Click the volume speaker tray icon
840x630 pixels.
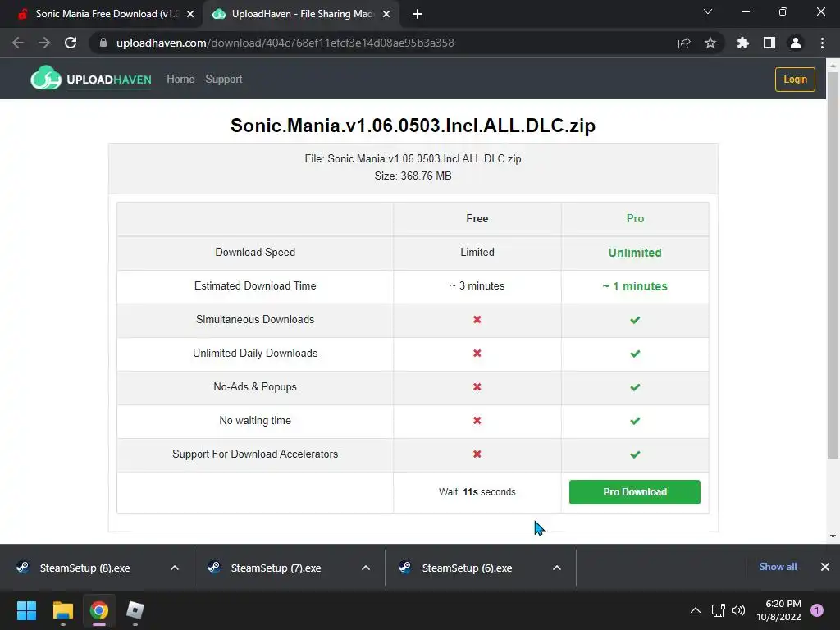coord(738,610)
